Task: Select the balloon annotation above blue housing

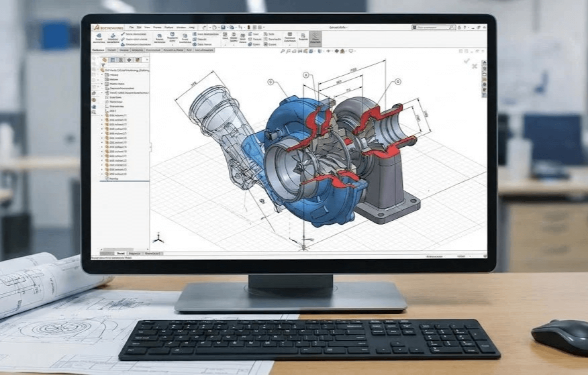Action: pos(271,82)
